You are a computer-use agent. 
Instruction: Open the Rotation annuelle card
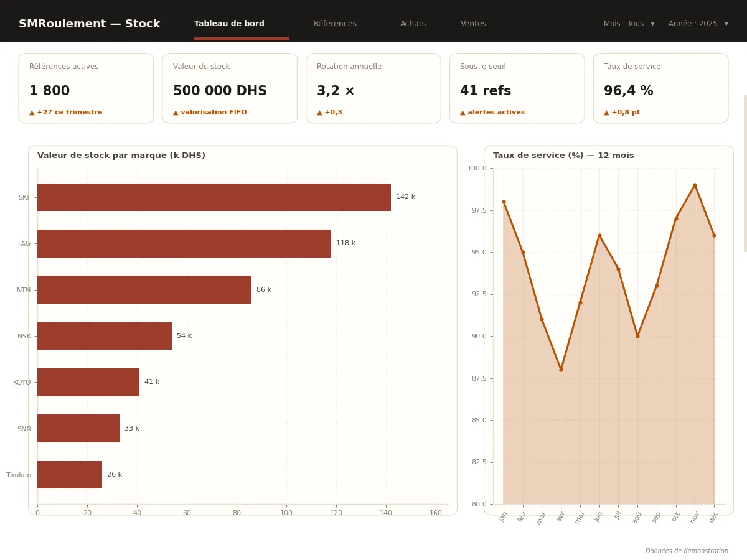pos(374,88)
